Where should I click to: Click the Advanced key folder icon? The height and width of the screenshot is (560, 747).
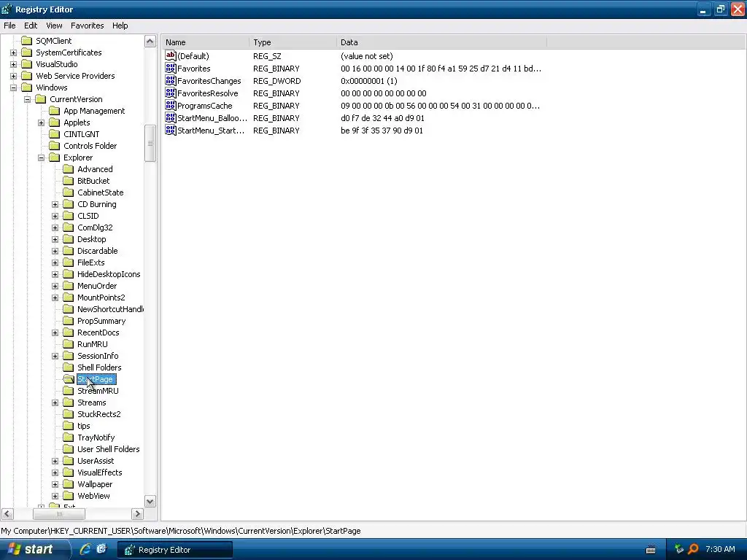point(69,169)
